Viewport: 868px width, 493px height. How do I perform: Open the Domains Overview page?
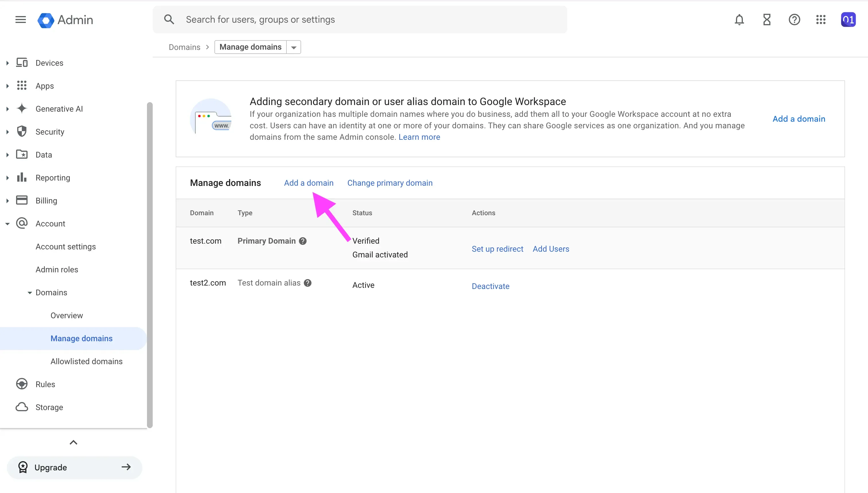click(66, 315)
